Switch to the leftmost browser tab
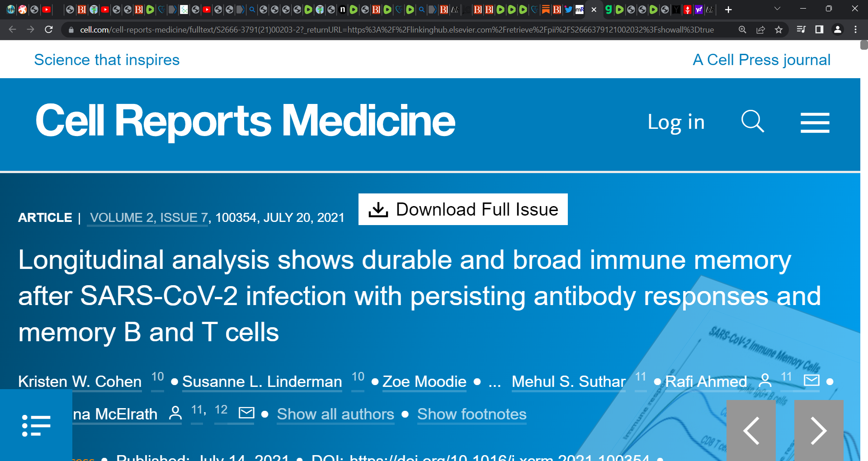 (x=10, y=9)
